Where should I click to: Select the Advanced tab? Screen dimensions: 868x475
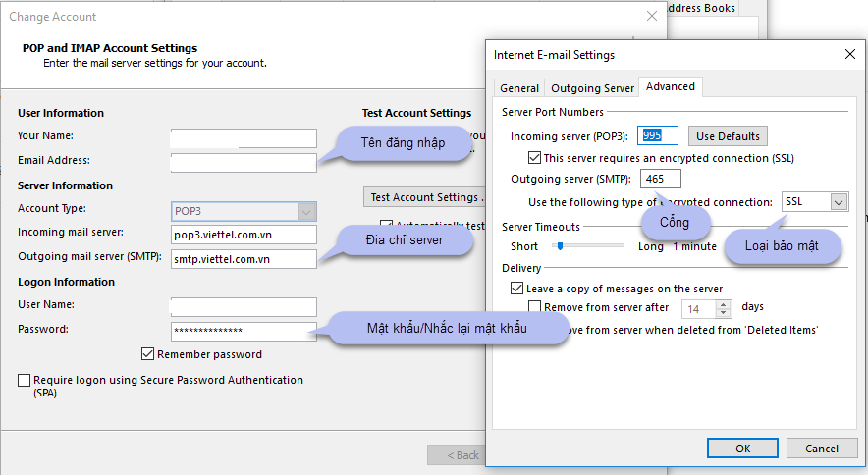671,87
